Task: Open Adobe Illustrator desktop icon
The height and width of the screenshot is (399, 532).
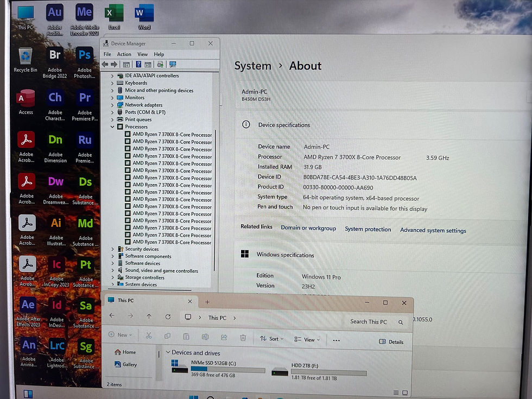Action: [x=56, y=231]
